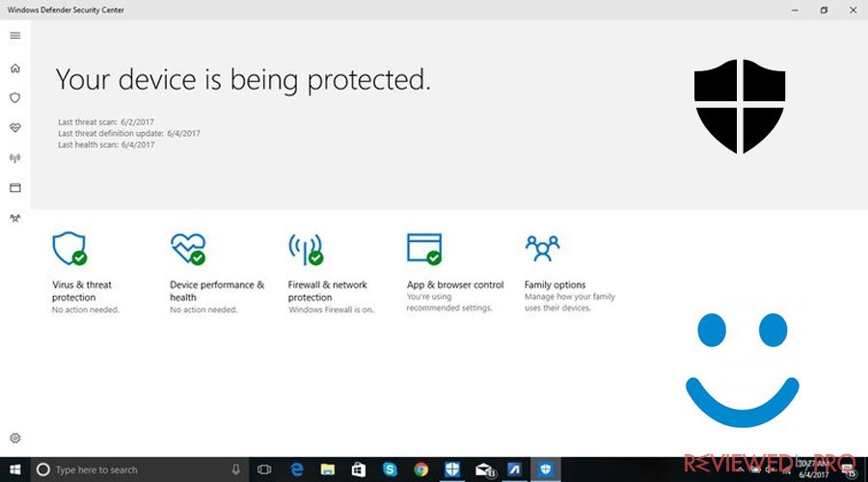Click the Windows Start button

click(14, 469)
